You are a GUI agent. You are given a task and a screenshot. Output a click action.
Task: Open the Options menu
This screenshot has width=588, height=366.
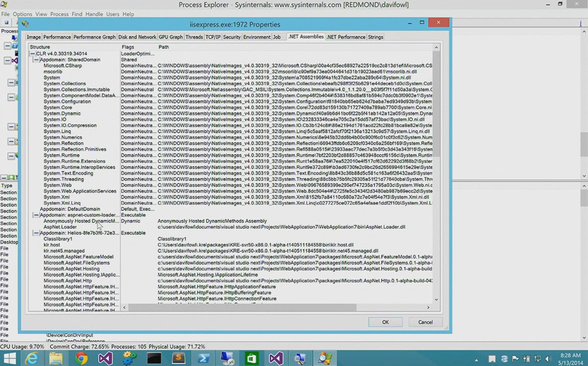22,14
